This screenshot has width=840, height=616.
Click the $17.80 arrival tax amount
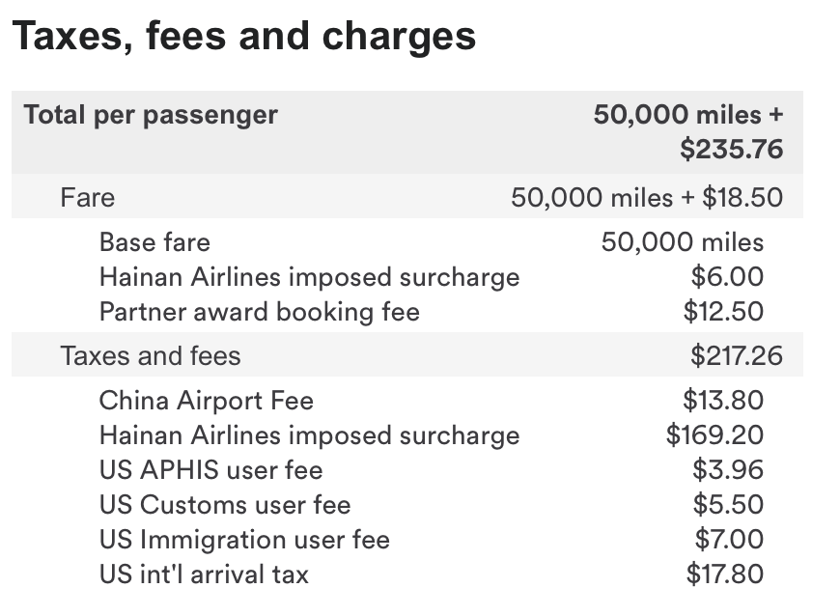click(725, 574)
